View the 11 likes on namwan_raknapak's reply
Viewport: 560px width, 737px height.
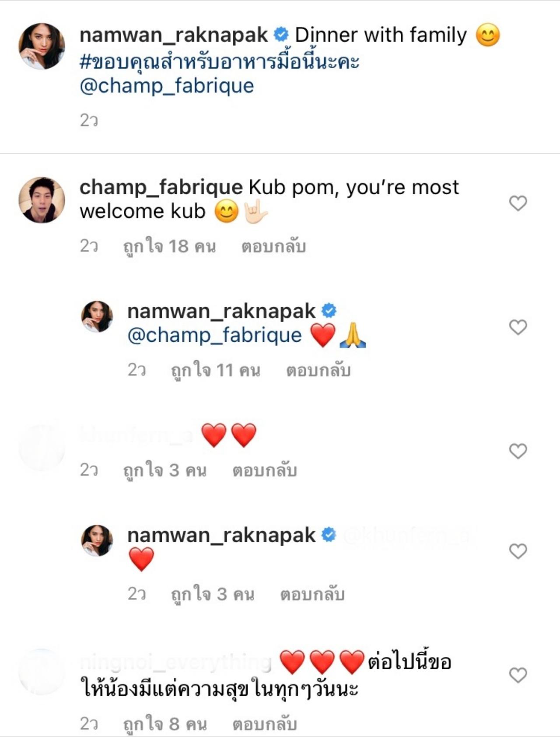(215, 371)
